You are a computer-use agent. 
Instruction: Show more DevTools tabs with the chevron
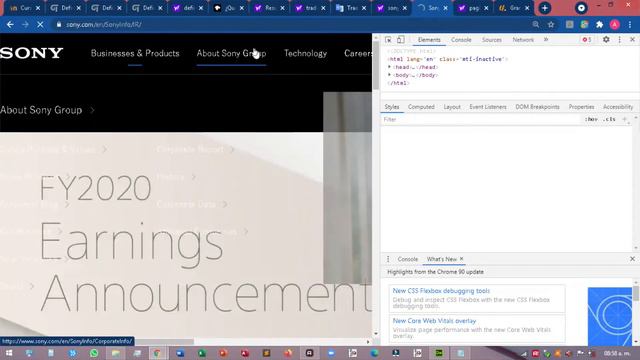[546, 40]
